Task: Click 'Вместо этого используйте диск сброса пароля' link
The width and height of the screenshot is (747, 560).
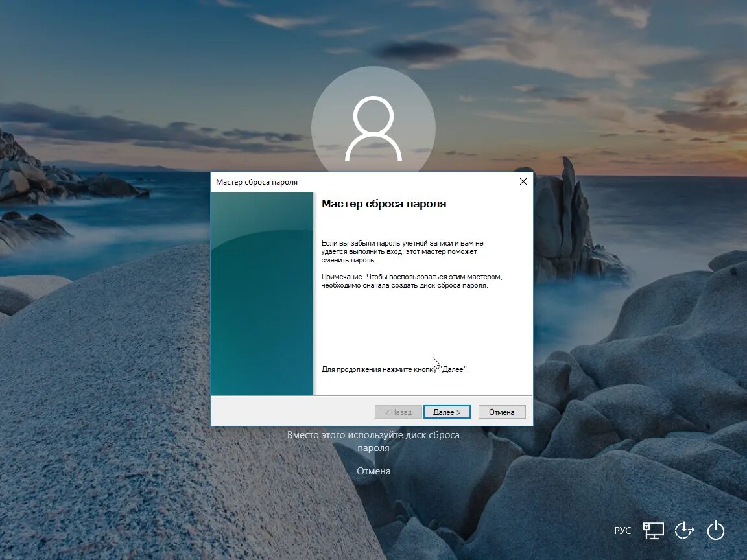Action: pos(373,441)
